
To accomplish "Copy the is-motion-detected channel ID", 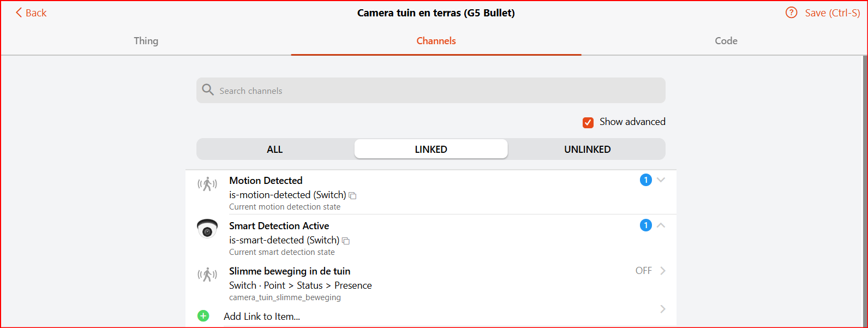I will [352, 195].
